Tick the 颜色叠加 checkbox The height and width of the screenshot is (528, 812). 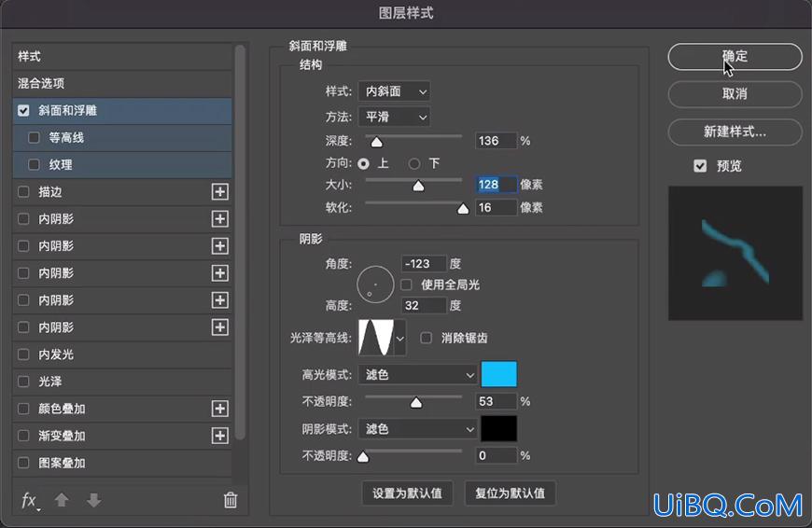[23, 409]
